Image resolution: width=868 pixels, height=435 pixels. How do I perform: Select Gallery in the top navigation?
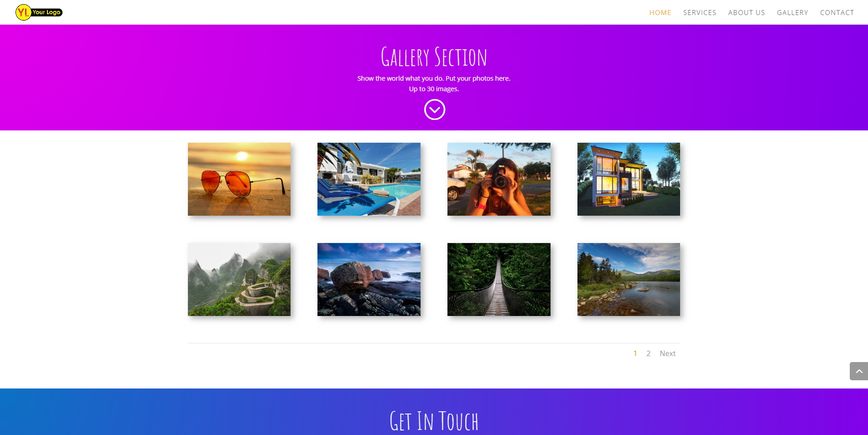pyautogui.click(x=792, y=13)
